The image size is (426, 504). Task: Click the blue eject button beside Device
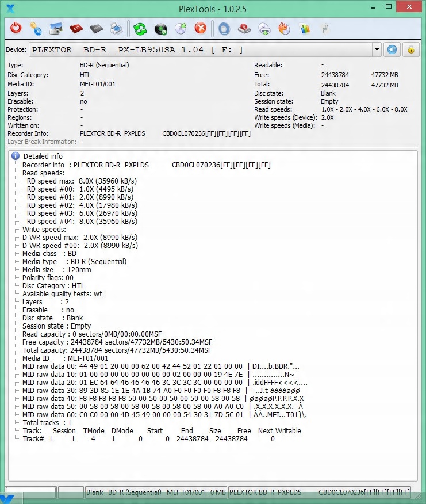tap(392, 50)
